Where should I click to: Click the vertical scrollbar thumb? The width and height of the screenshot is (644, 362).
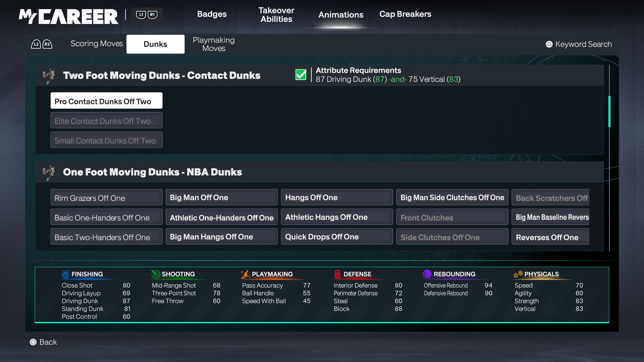tap(609, 111)
